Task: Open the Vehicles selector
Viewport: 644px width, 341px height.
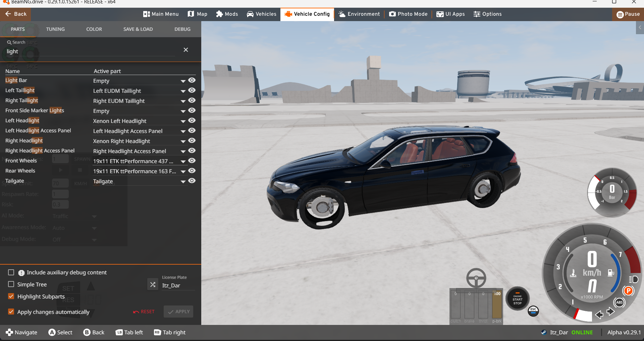Action: click(262, 14)
